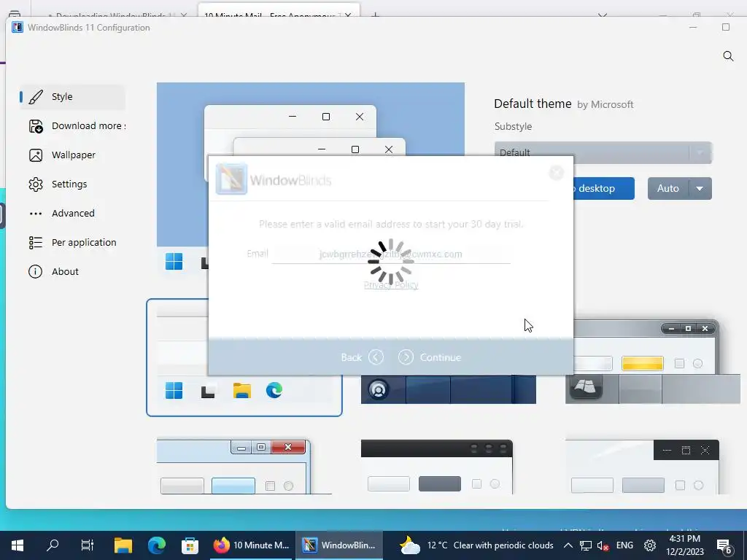This screenshot has width=747, height=560.
Task: Show hidden tray icons chevron
Action: pyautogui.click(x=568, y=545)
